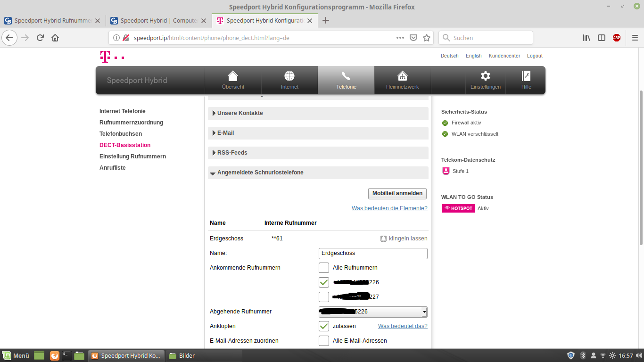Open Firefox hamburger menu

[635, 38]
